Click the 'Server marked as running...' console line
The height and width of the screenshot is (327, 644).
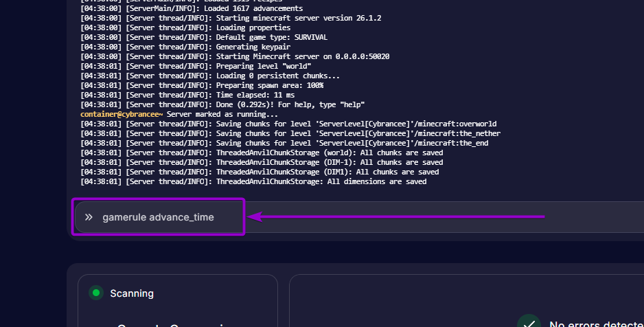[x=222, y=114]
